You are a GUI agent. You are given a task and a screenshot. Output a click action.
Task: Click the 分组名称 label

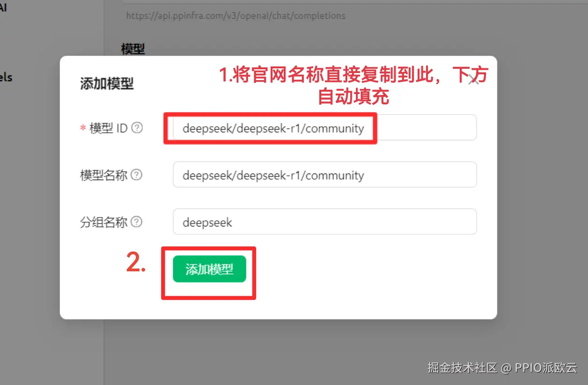coord(104,222)
